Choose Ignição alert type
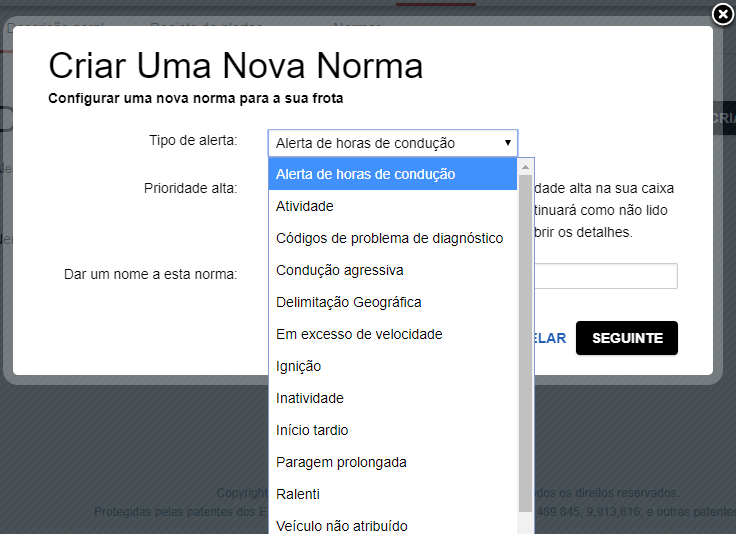 [x=393, y=366]
